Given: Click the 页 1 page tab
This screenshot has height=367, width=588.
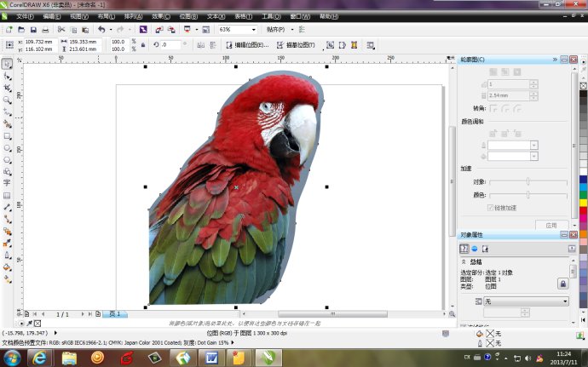Looking at the screenshot, I should click(114, 313).
